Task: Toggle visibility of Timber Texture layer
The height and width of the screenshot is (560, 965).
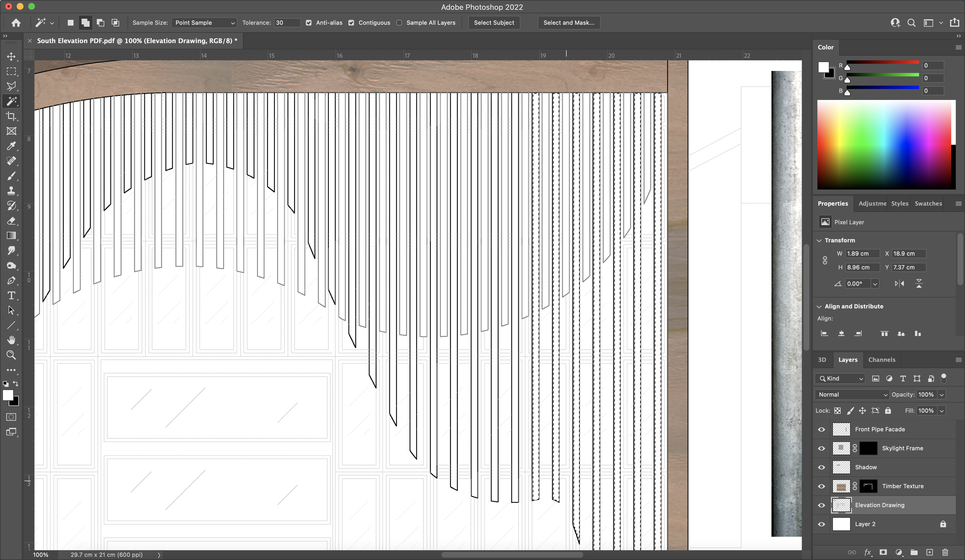Action: tap(822, 486)
